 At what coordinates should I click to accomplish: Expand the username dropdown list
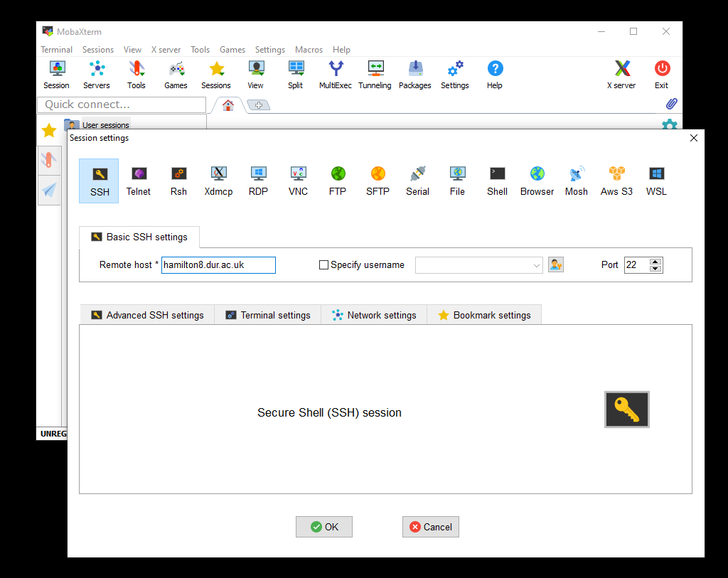point(536,266)
